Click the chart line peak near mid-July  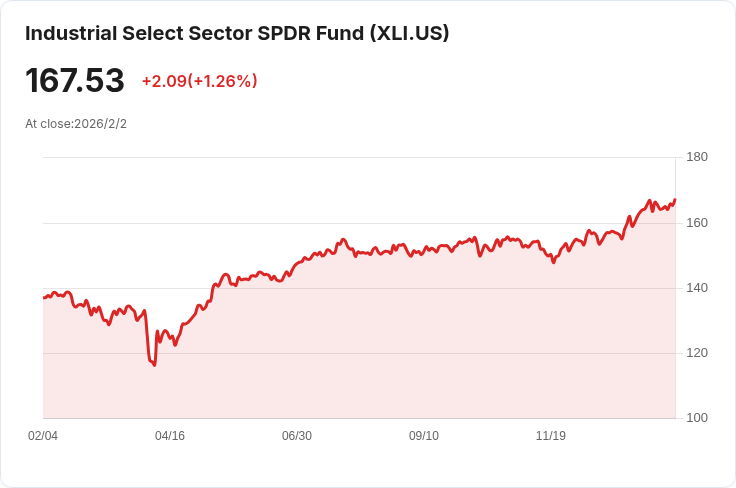click(343, 239)
